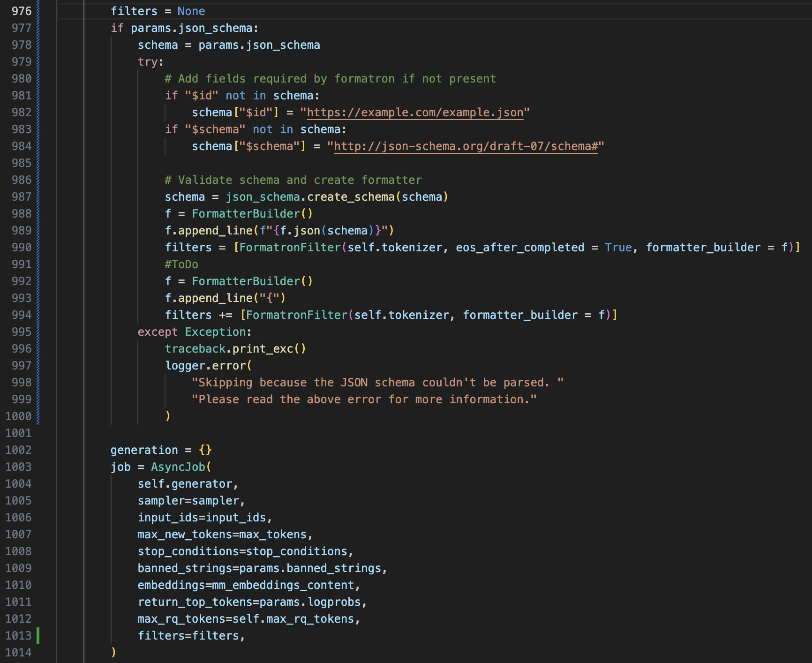The width and height of the screenshot is (812, 663).
Task: Click the "max_rq_tokens=self.max_rq_tokens," argument
Action: coord(249,619)
